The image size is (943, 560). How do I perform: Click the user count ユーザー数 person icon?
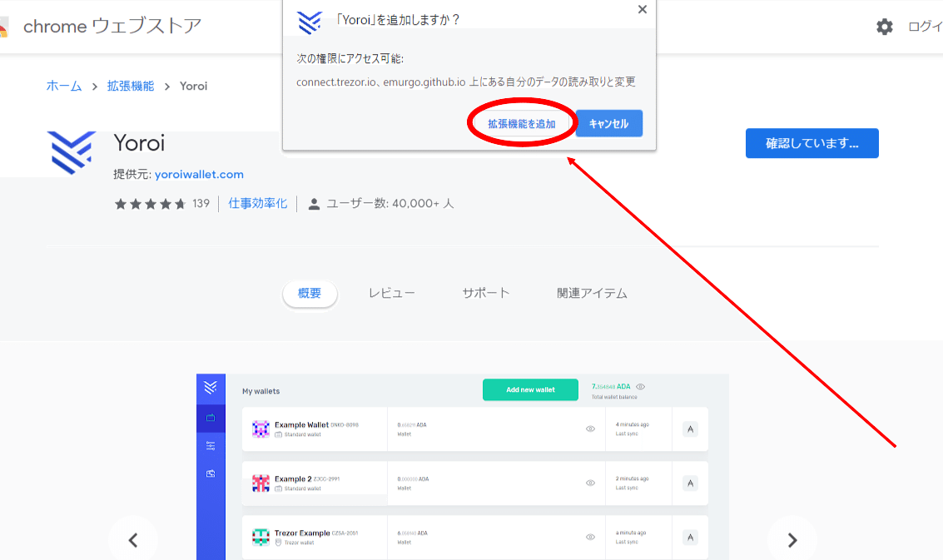[x=314, y=204]
